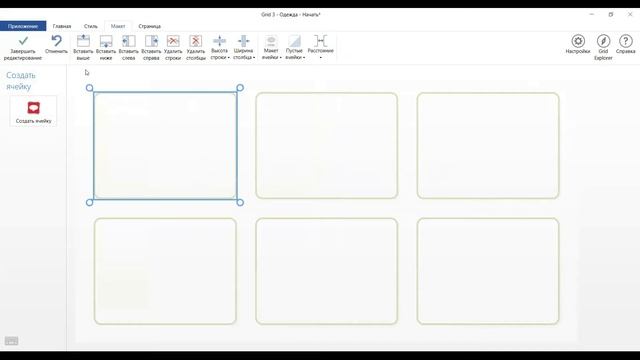640x360 pixels.
Task: Insert row below with Вставить ниже
Action: coord(106,47)
